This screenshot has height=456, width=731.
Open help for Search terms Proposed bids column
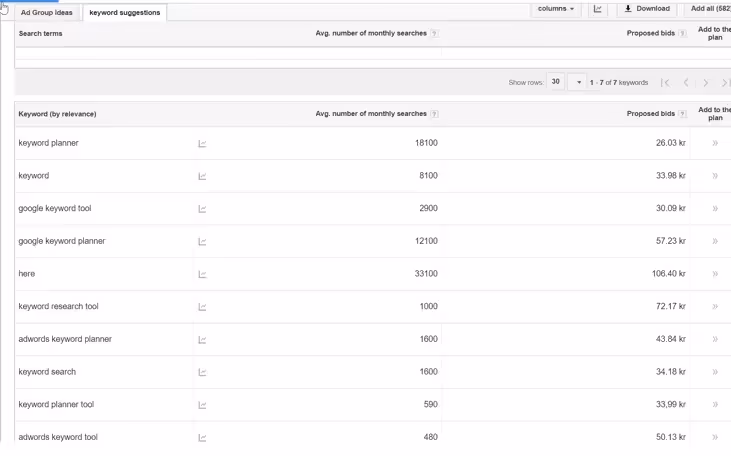click(682, 34)
